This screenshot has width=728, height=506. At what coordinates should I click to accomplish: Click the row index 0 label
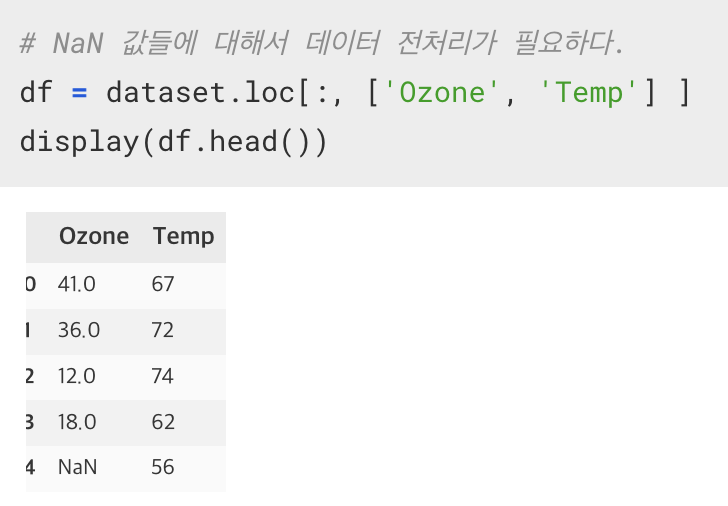(31, 284)
